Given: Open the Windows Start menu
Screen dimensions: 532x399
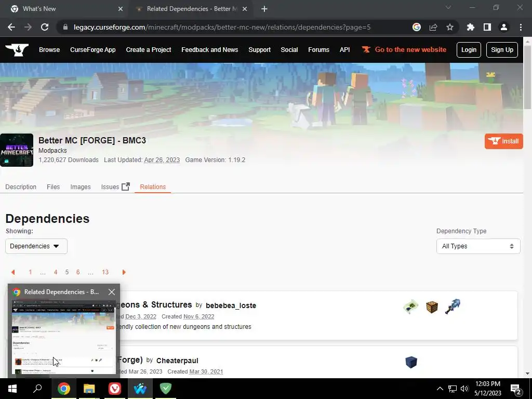Looking at the screenshot, I should pyautogui.click(x=12, y=389).
